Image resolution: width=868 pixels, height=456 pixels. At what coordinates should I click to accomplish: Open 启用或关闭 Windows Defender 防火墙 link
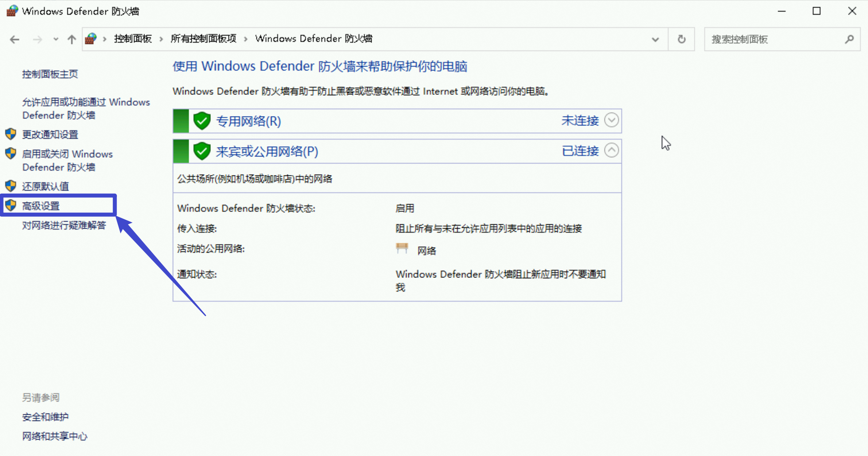pyautogui.click(x=67, y=160)
